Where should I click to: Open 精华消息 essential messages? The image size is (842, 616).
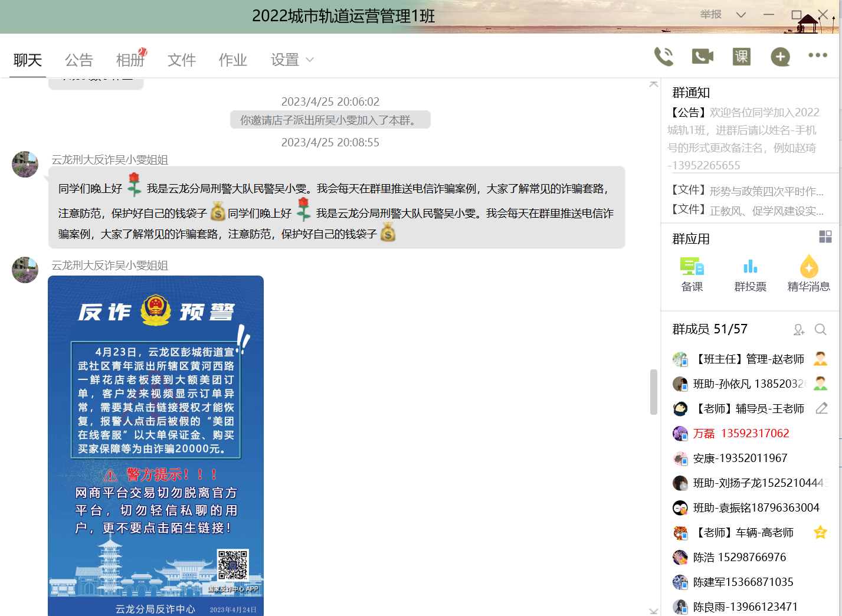(x=808, y=274)
